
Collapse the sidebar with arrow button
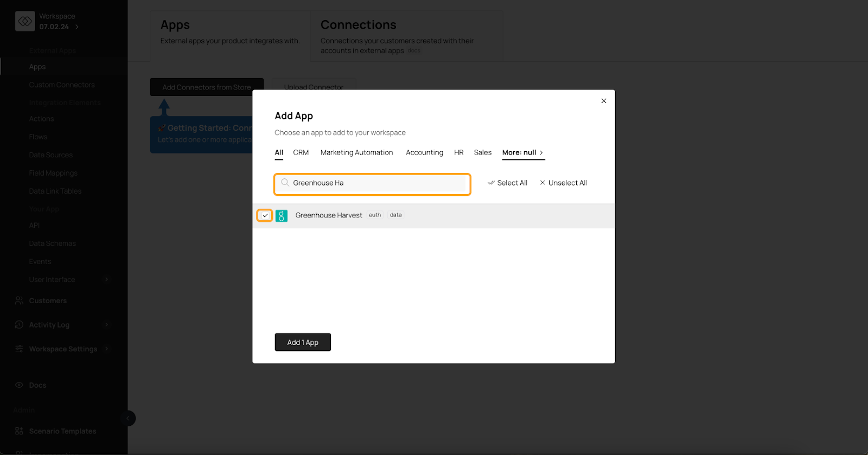(x=127, y=418)
